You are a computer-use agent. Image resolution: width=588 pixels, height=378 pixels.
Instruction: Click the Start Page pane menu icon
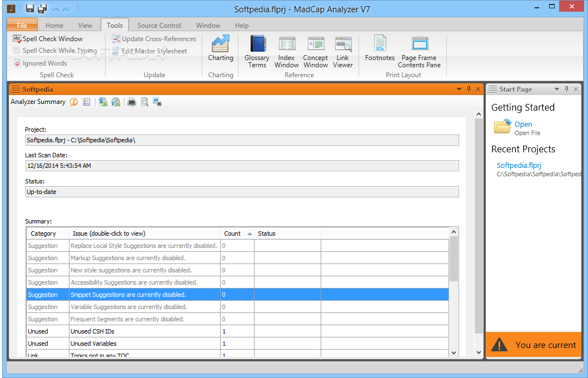pos(492,89)
